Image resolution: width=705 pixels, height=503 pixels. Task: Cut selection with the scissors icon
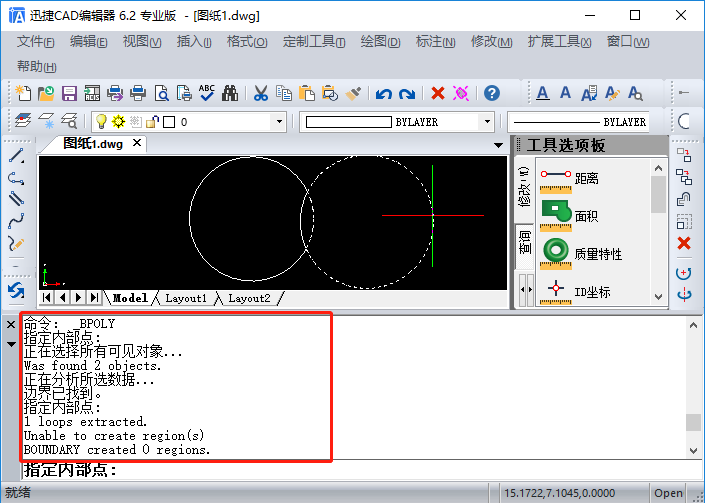click(260, 93)
